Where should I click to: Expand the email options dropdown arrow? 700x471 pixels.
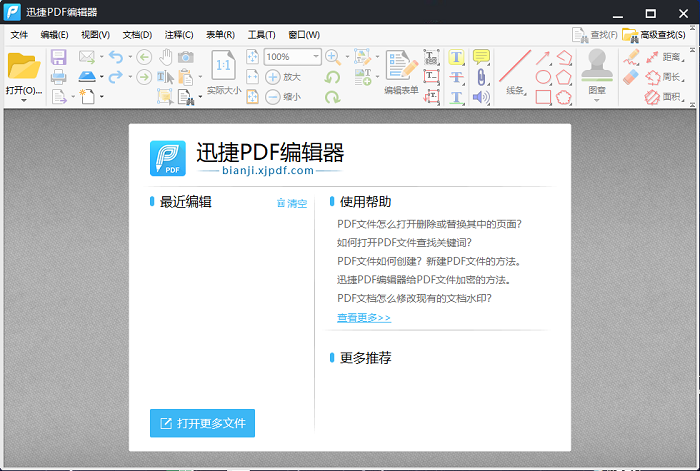[x=102, y=57]
